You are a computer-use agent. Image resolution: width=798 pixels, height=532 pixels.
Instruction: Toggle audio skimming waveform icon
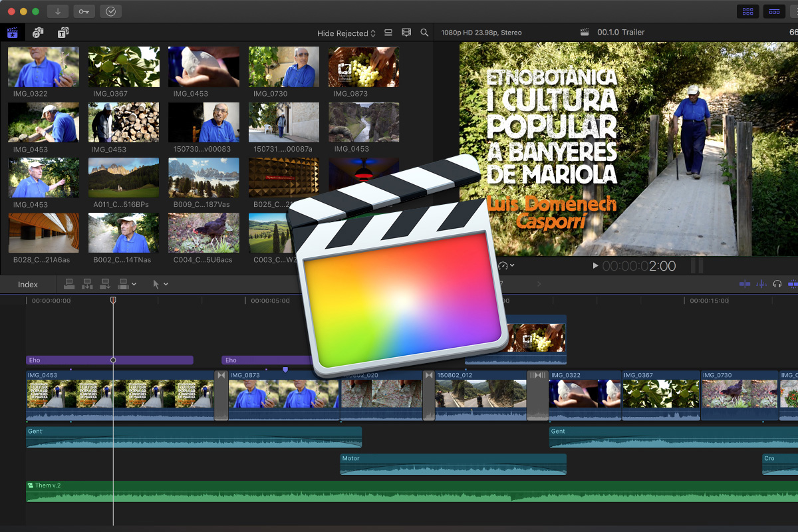[761, 284]
